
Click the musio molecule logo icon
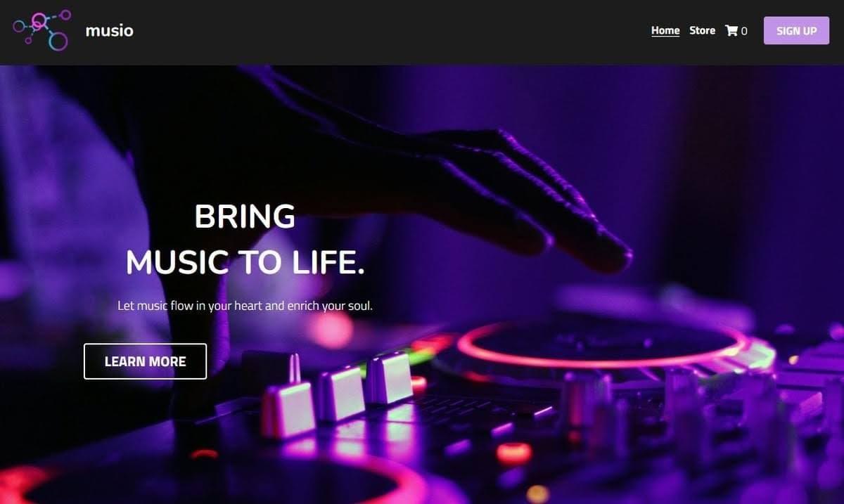42,30
